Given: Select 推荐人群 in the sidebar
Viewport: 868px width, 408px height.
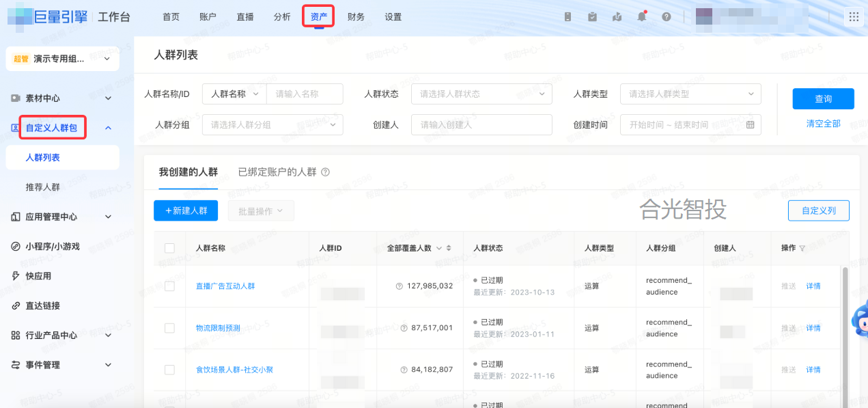Looking at the screenshot, I should tap(43, 187).
